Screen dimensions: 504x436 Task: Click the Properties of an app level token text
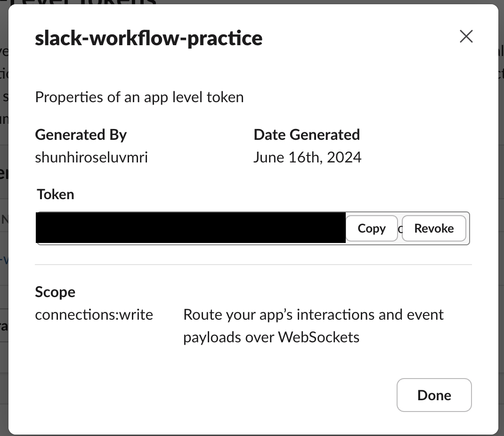[x=139, y=97]
